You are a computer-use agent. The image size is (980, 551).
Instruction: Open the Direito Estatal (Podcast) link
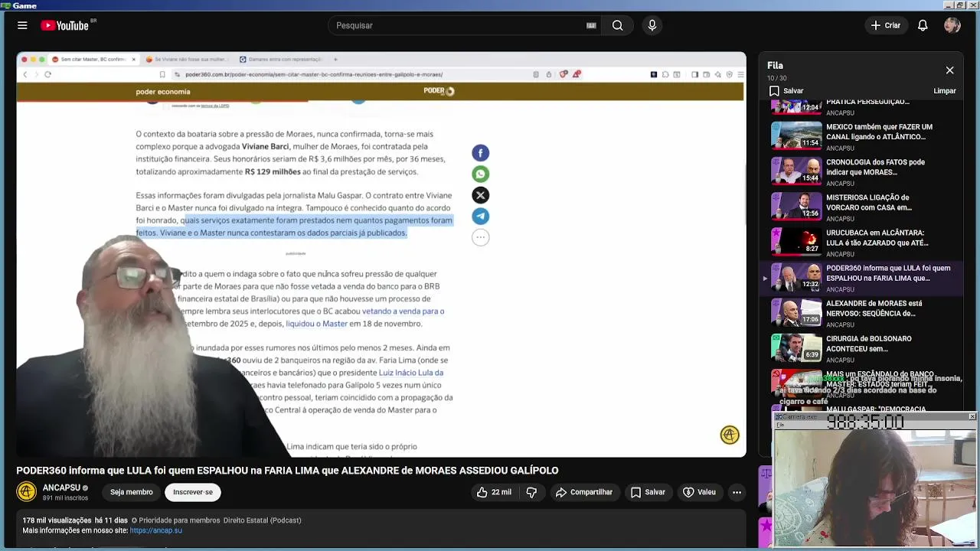point(262,520)
